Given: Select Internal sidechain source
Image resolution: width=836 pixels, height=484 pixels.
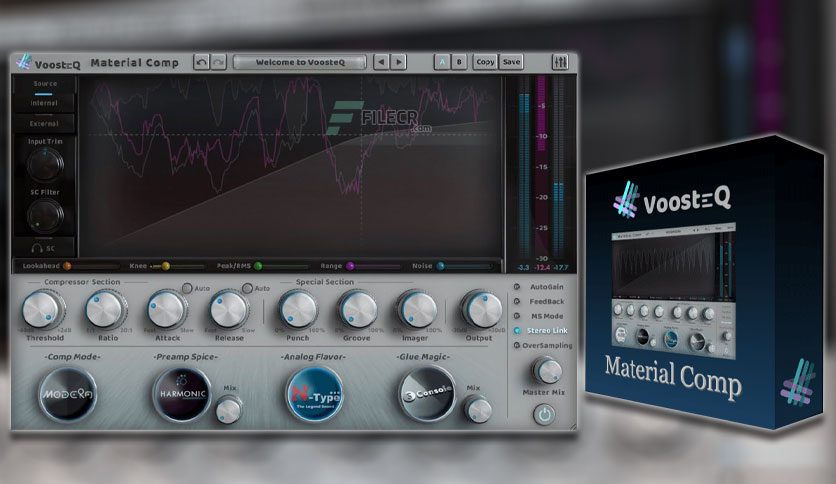Looking at the screenshot, I should [x=44, y=103].
